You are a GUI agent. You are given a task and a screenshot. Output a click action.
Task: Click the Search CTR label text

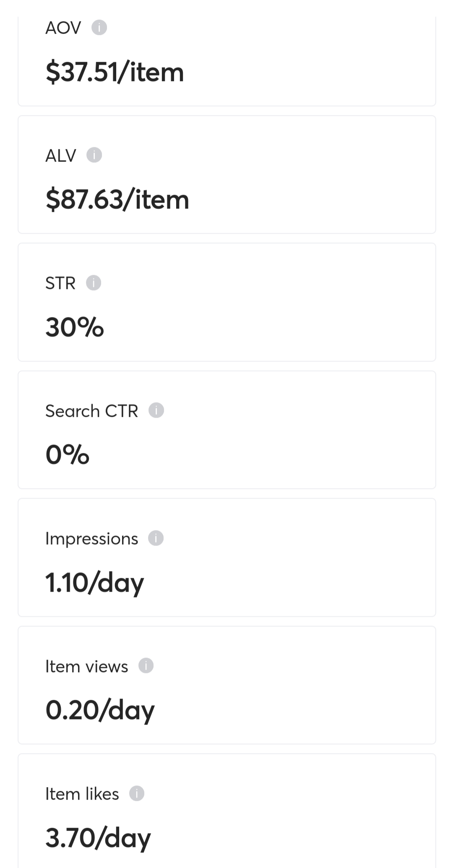pyautogui.click(x=91, y=411)
